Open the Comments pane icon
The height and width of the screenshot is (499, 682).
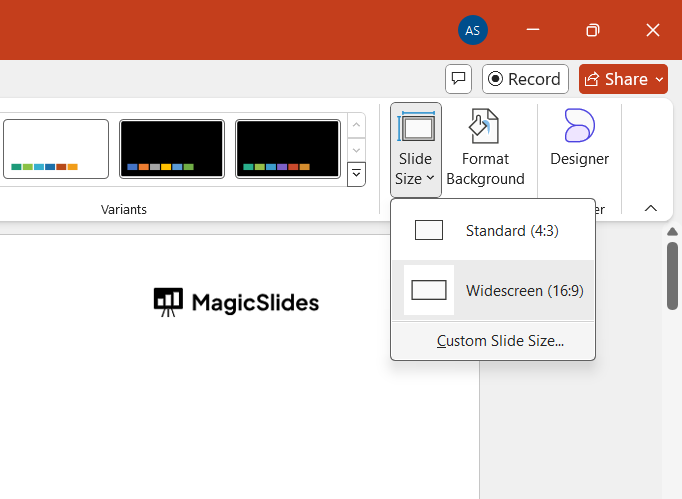[458, 79]
